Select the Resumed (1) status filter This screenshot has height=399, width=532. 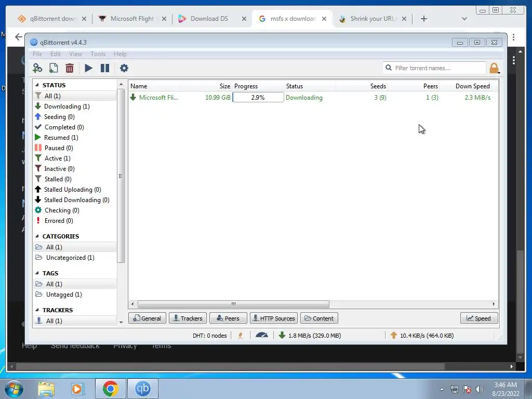pyautogui.click(x=61, y=137)
